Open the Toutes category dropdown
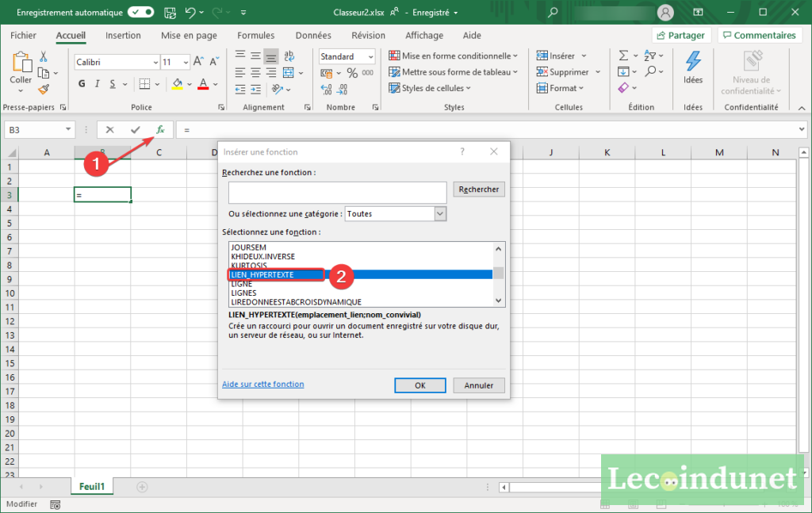The image size is (812, 513). coord(440,213)
